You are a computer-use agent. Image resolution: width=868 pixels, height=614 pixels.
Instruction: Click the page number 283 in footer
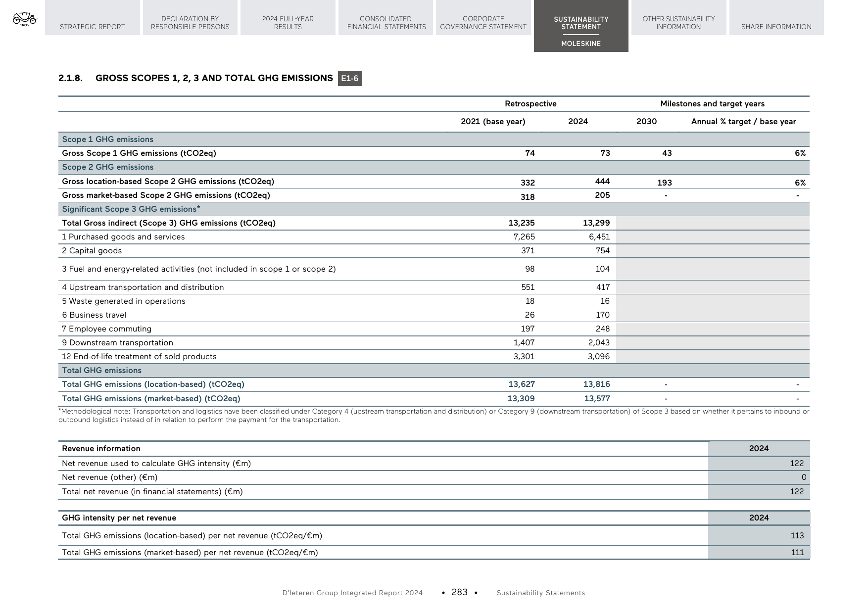[x=459, y=592]
